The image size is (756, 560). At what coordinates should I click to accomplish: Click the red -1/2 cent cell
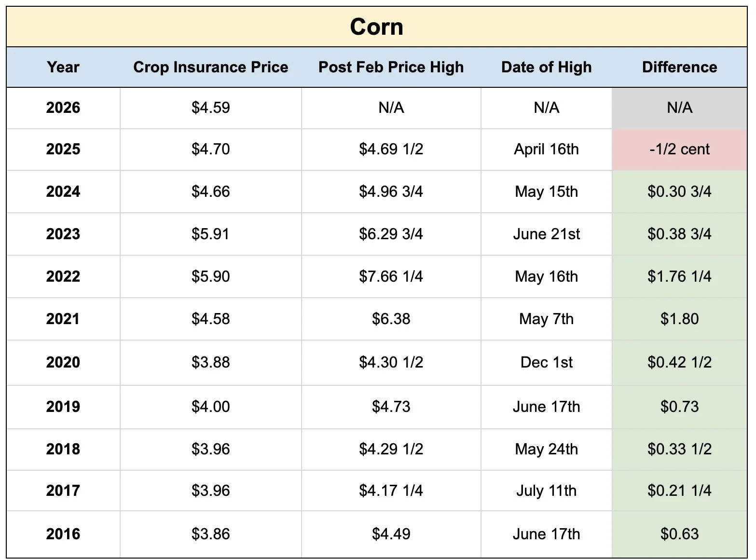coord(679,149)
